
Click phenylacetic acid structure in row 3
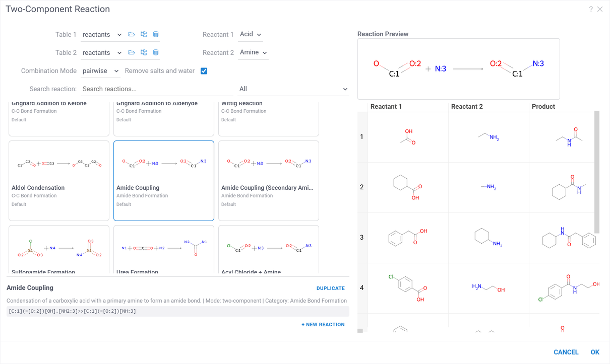tap(408, 238)
